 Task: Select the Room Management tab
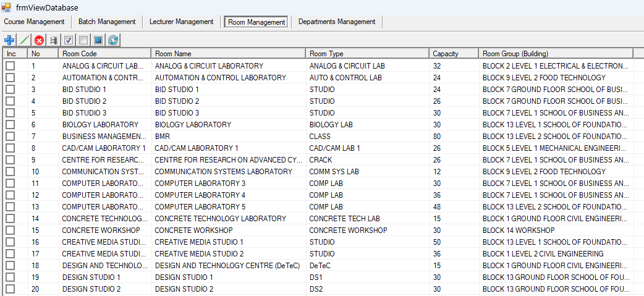256,22
